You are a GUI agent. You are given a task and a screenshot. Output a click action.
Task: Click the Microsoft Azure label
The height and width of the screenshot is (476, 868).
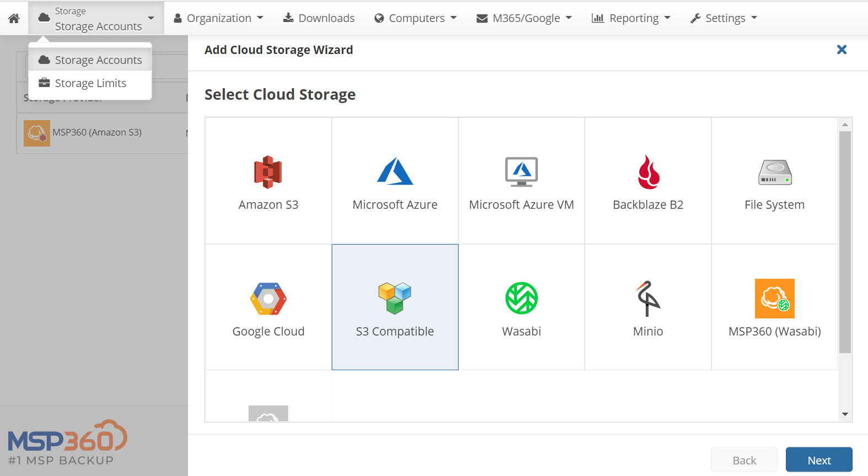click(x=395, y=205)
